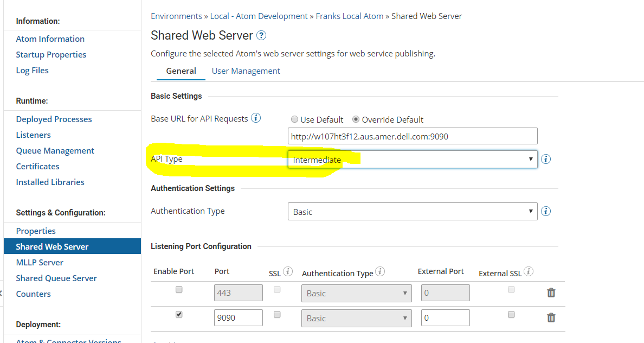Click the info icon next to Authentication Type dropdown
The height and width of the screenshot is (343, 644).
(x=545, y=211)
